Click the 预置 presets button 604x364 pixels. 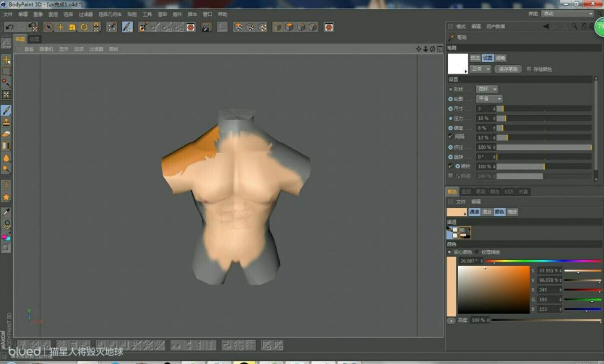tap(475, 58)
